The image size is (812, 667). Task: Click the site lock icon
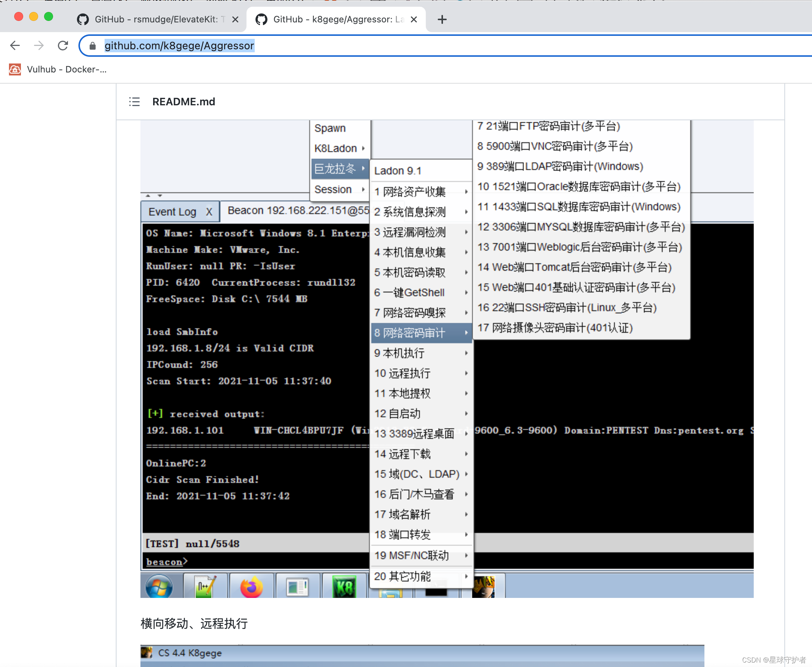pos(93,46)
